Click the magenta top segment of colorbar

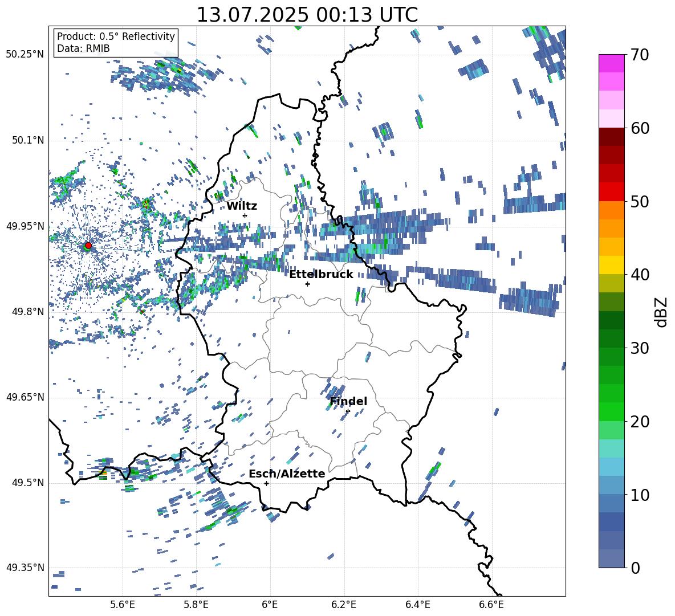pos(611,63)
